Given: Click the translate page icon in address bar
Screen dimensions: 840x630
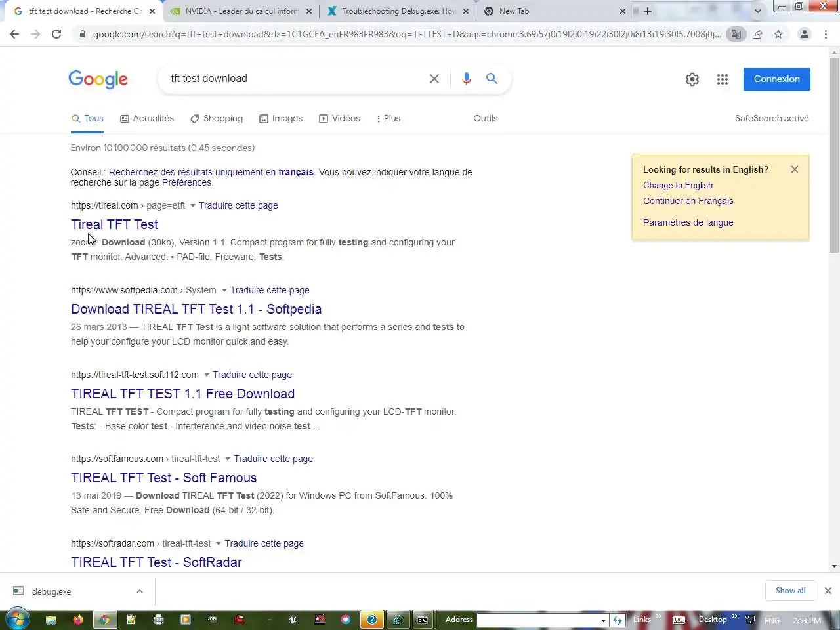Looking at the screenshot, I should [x=736, y=34].
